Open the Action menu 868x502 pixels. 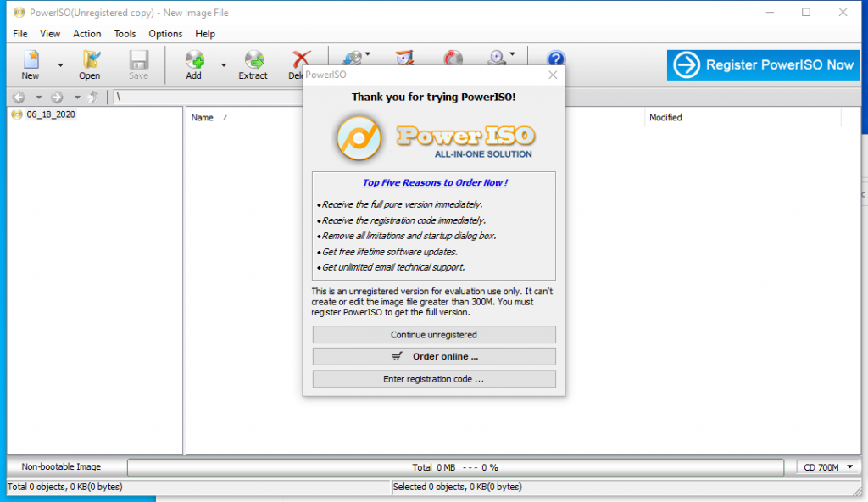87,34
